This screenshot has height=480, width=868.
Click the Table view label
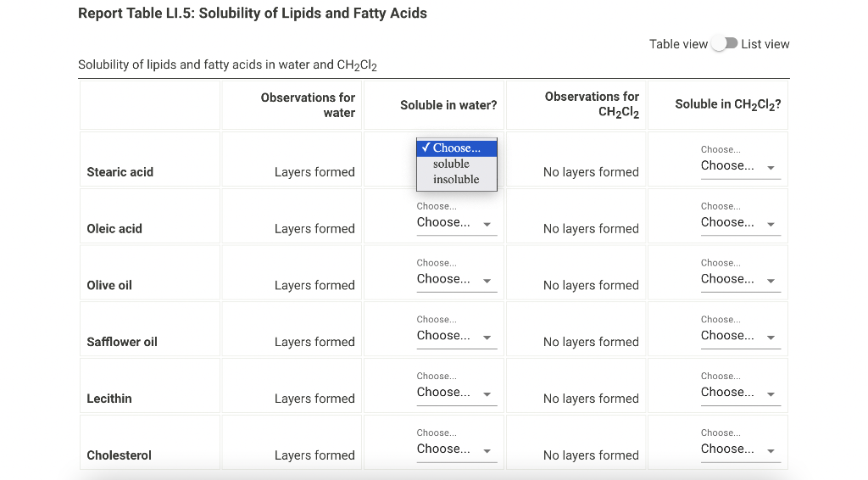pos(678,44)
